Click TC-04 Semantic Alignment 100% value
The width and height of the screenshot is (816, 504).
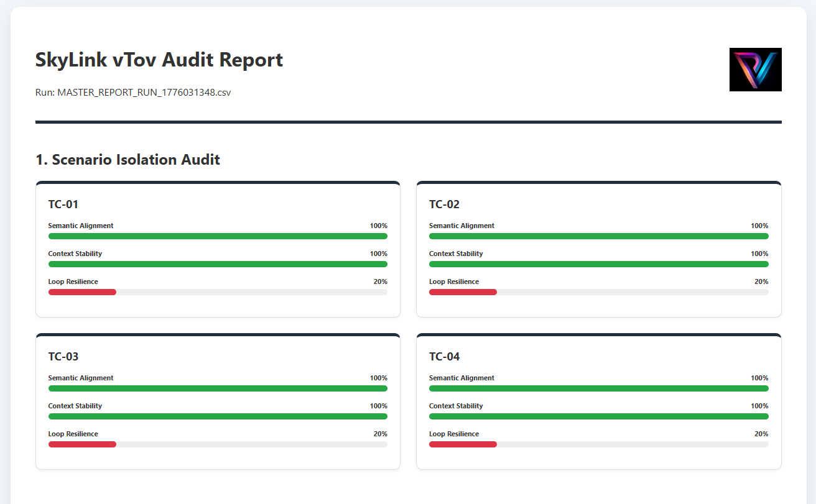(x=759, y=378)
